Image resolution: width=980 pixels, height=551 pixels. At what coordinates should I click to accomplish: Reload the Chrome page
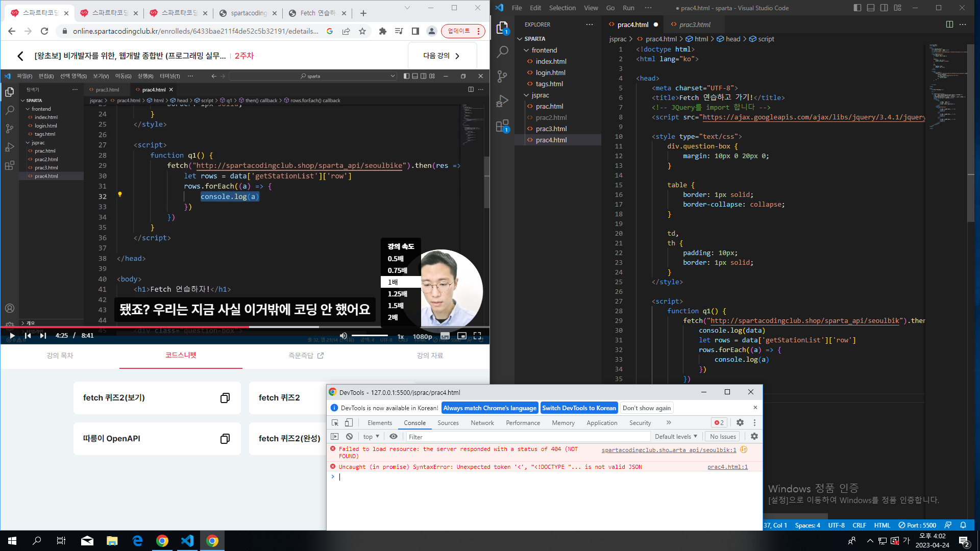tap(44, 31)
